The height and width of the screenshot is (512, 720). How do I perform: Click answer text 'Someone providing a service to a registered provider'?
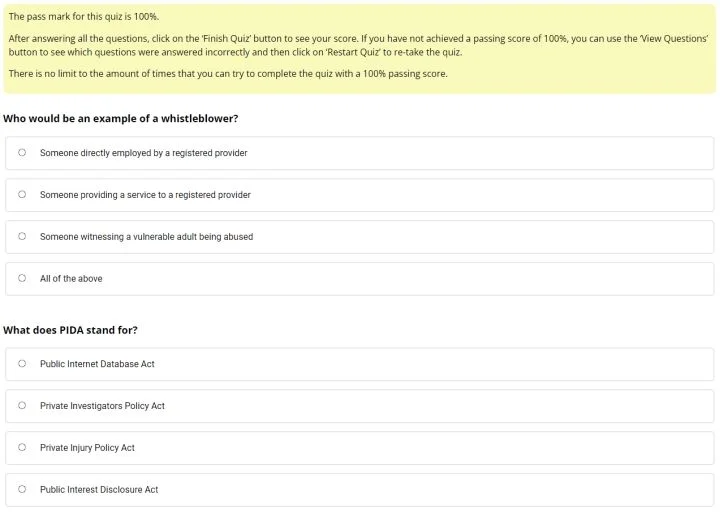(x=145, y=195)
